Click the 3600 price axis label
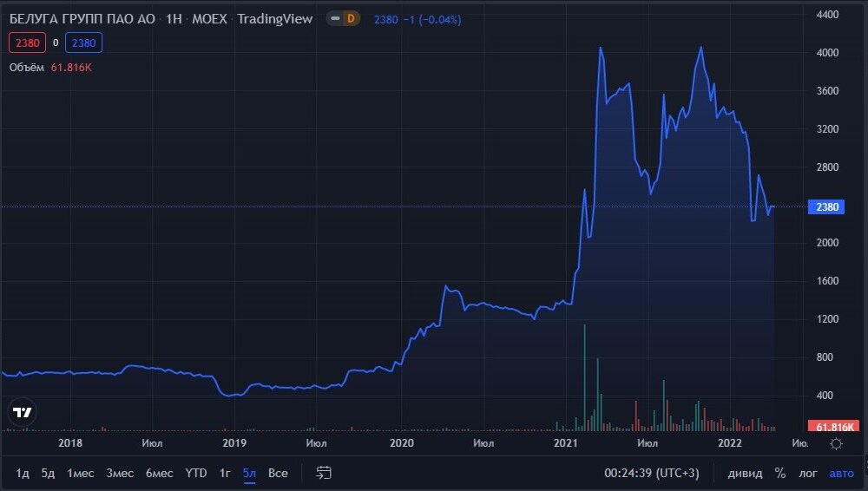 coord(827,91)
